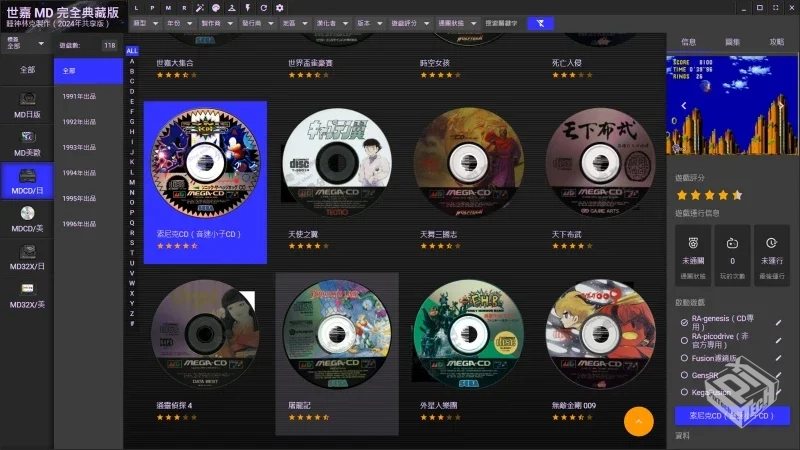This screenshot has height=450, width=800.
Task: Open the 類型 filter dropdown
Action: point(146,23)
